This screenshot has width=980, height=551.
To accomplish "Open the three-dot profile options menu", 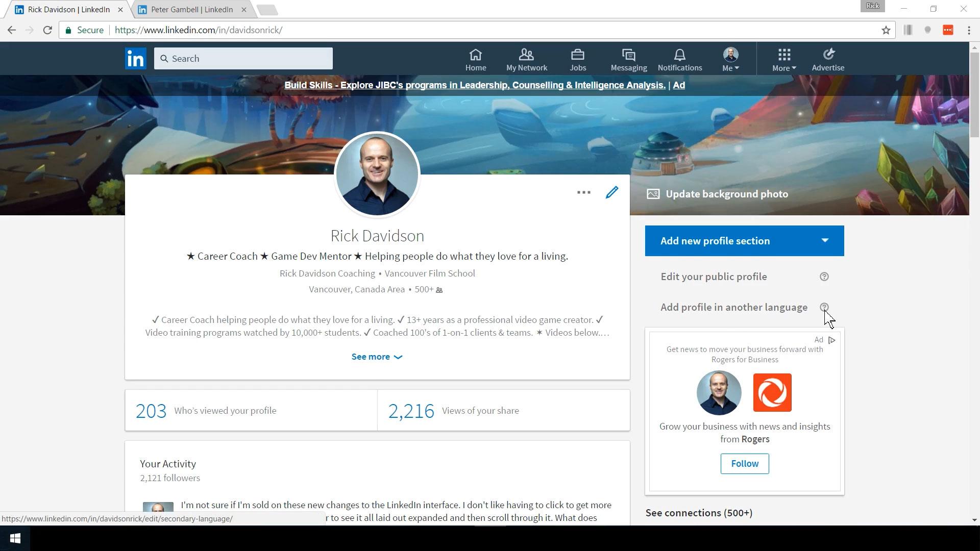I will [583, 192].
